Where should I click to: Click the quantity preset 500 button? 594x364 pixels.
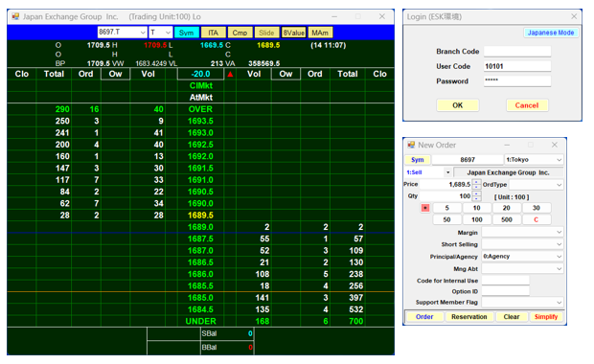[507, 219]
